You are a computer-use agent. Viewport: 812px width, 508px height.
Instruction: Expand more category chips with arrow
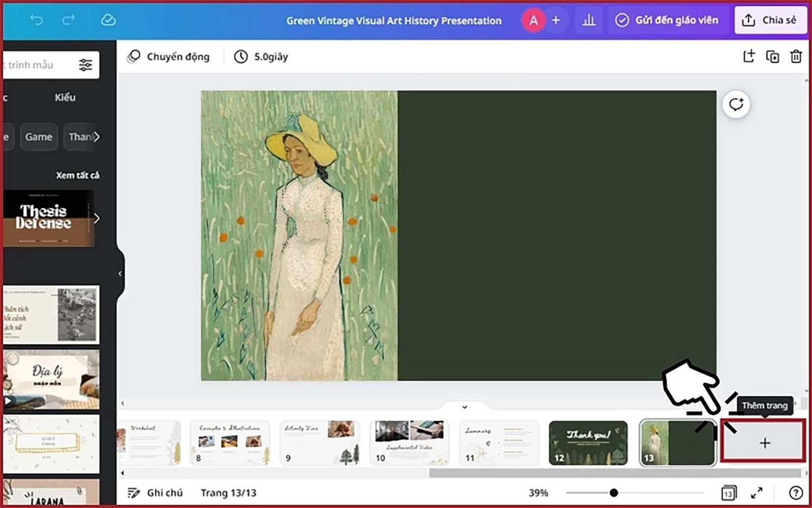[x=96, y=137]
